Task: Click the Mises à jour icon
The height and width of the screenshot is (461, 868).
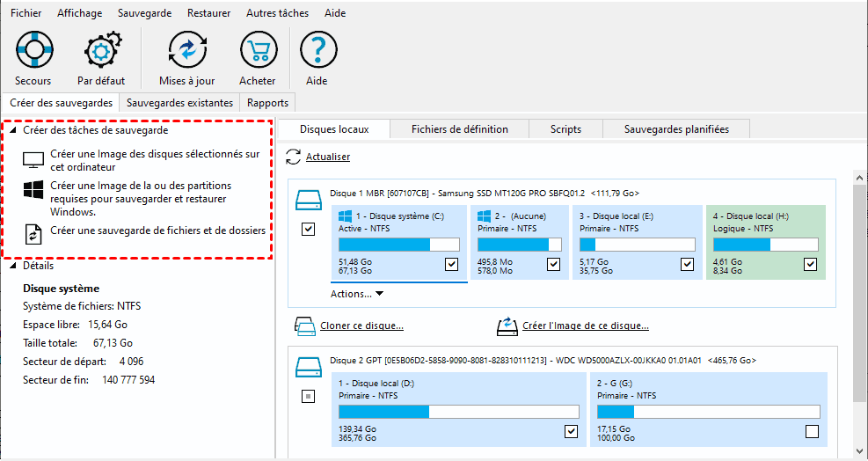Action: [x=186, y=51]
